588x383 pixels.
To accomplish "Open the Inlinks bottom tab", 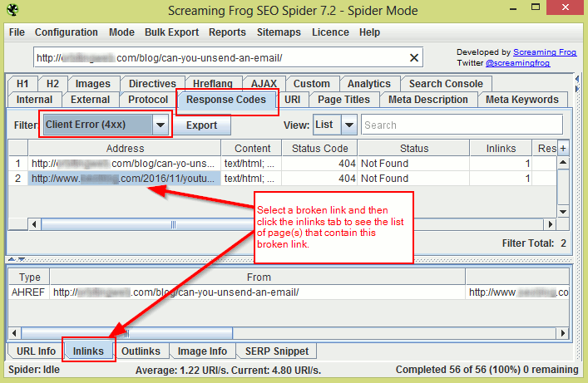I will coord(88,351).
